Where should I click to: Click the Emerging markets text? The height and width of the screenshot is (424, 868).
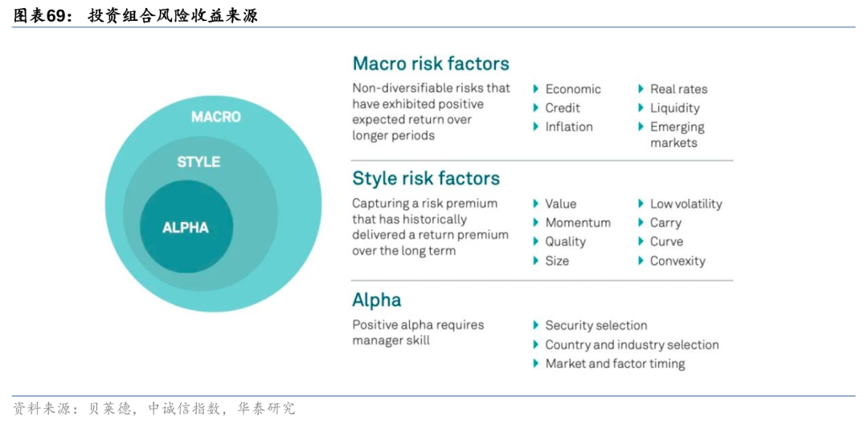pyautogui.click(x=677, y=135)
